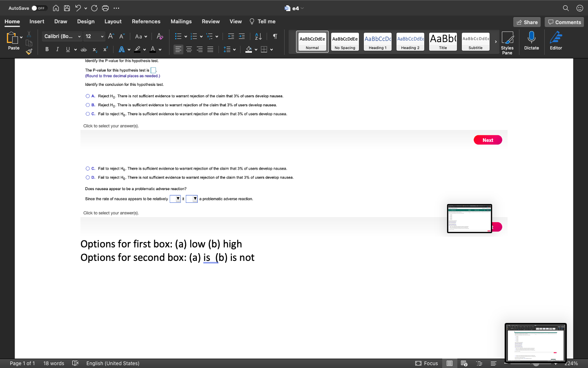The height and width of the screenshot is (368, 588).
Task: Toggle paragraph marks display
Action: point(274,36)
